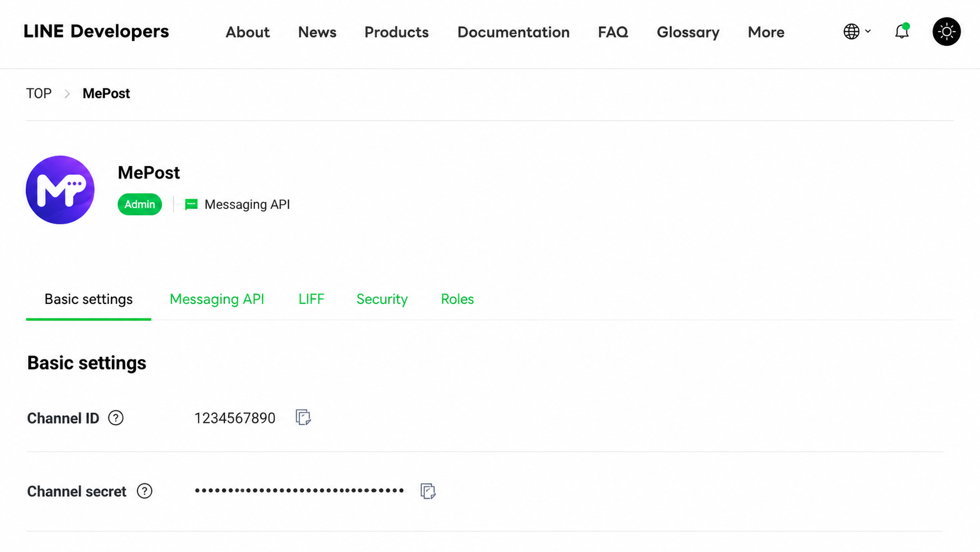980x552 pixels.
Task: Click the Channel secret label
Action: coord(77,491)
